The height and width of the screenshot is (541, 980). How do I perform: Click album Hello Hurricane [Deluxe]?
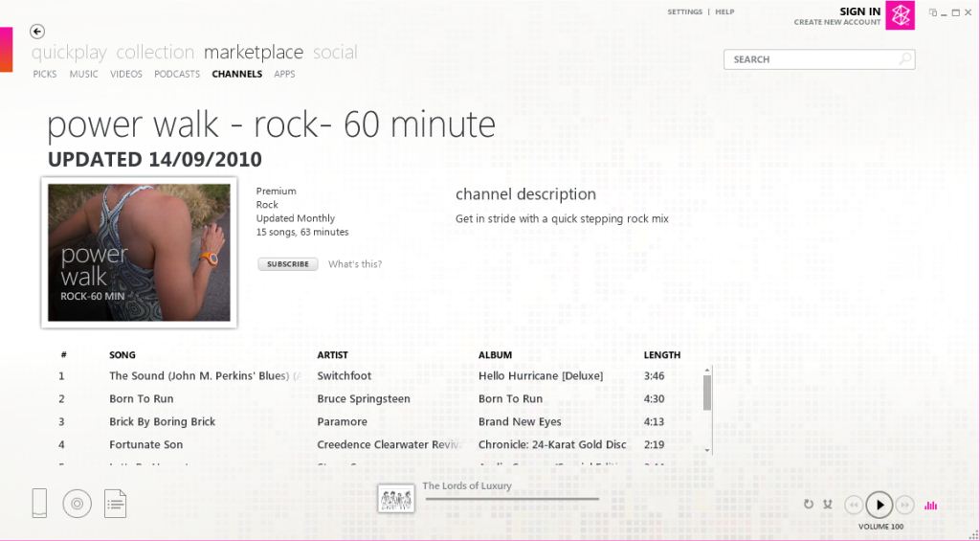click(541, 376)
